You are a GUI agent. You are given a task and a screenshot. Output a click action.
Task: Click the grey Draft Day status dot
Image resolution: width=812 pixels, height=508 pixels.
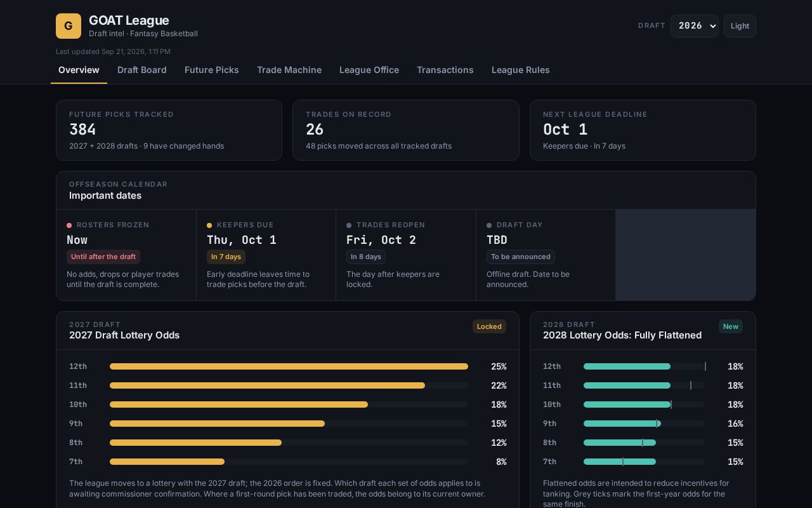[489, 225]
